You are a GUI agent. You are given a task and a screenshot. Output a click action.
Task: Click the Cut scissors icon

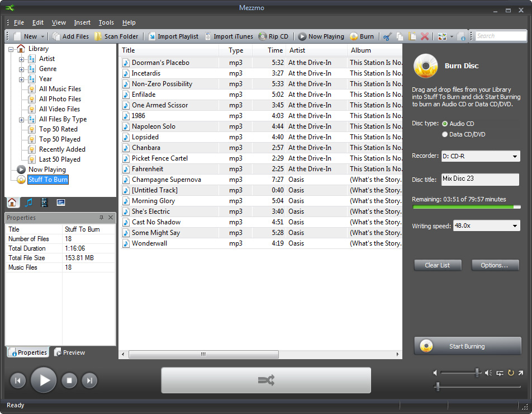pyautogui.click(x=387, y=36)
